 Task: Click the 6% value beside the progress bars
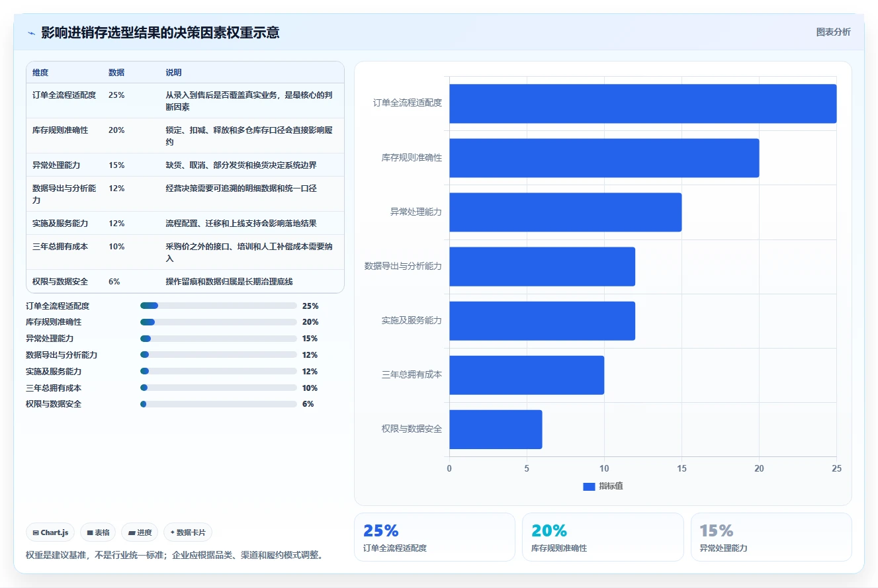308,404
